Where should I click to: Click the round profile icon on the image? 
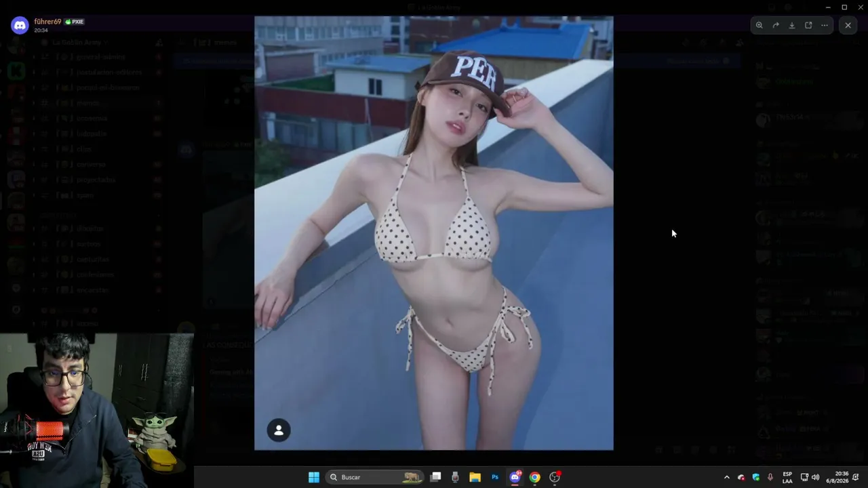pos(278,430)
